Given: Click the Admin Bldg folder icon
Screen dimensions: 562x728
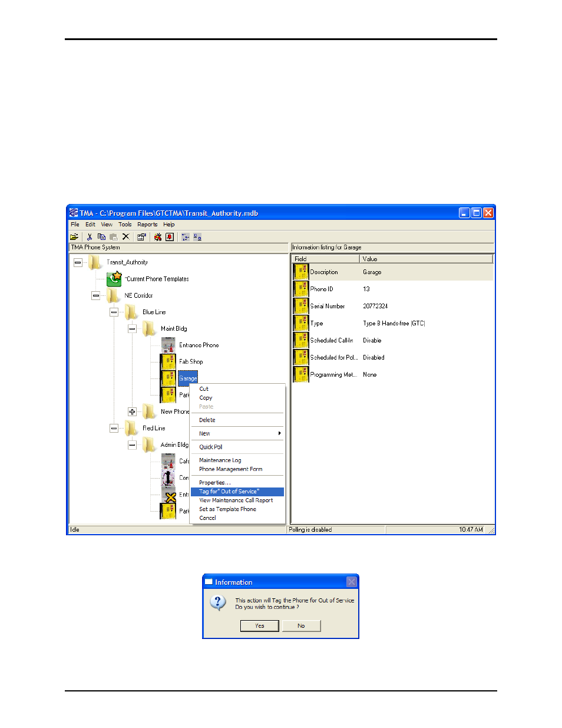Looking at the screenshot, I should pyautogui.click(x=150, y=444).
